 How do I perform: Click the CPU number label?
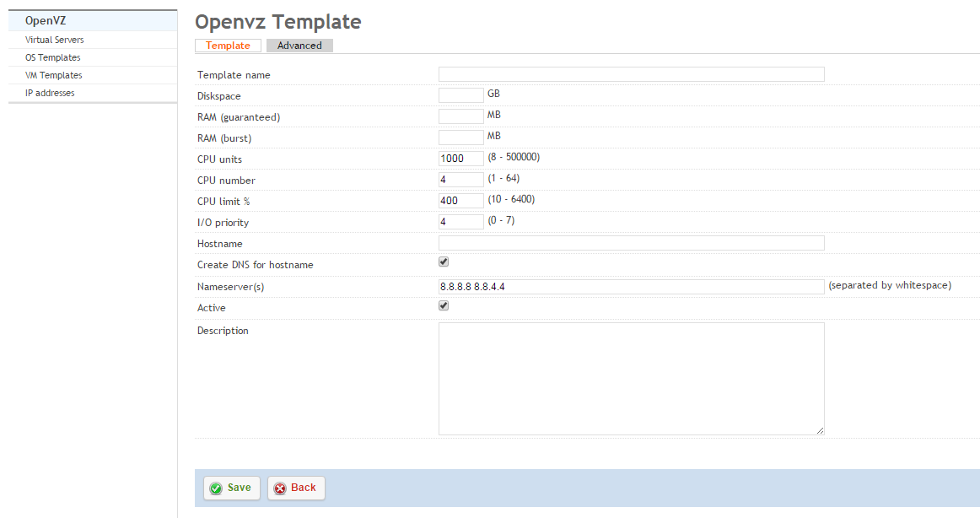[226, 181]
